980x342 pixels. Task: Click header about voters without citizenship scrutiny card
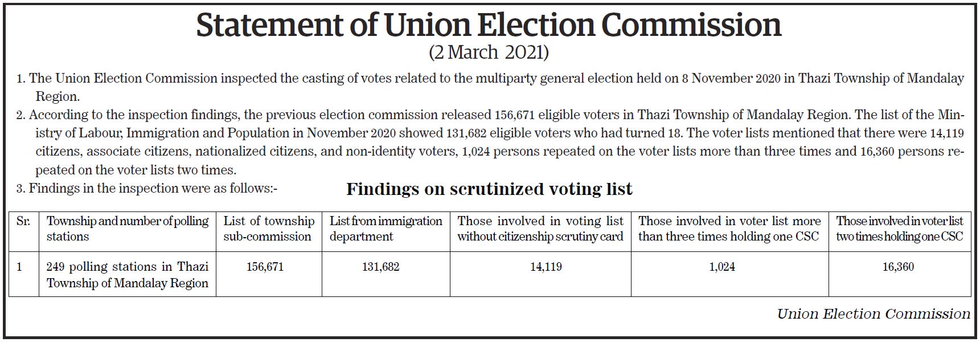click(x=540, y=229)
